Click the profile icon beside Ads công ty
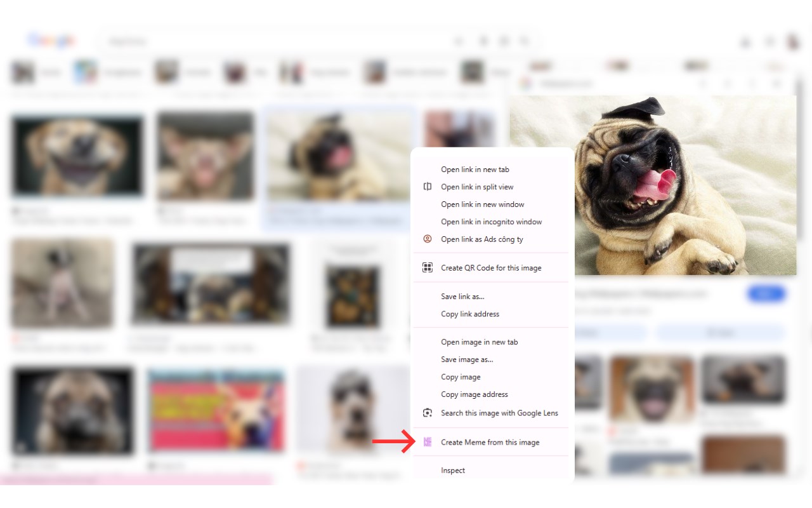 pos(428,239)
